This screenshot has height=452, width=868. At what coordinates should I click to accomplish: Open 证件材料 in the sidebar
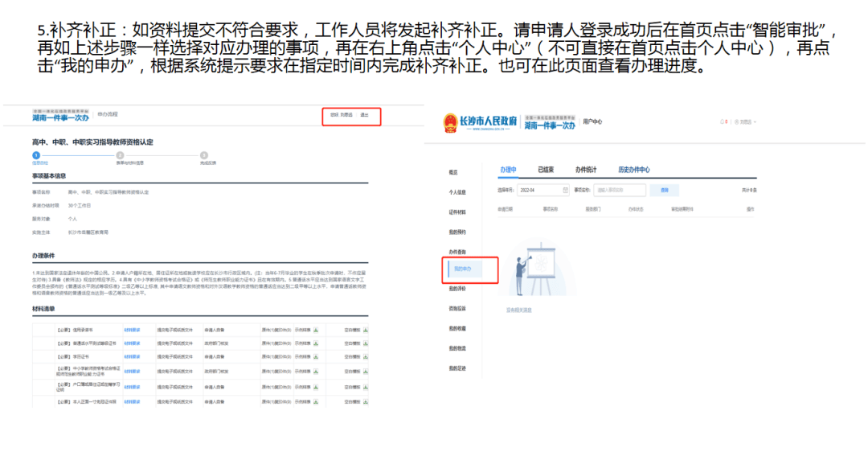(457, 212)
